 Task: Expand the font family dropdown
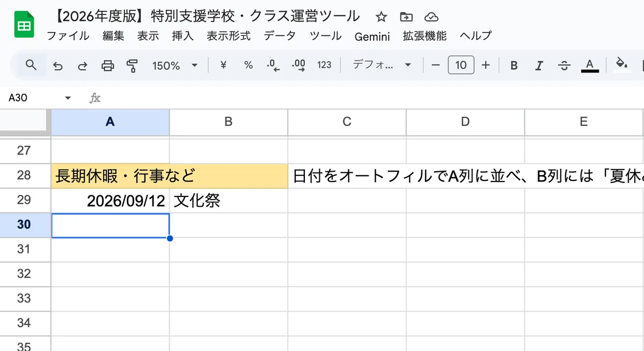point(382,65)
